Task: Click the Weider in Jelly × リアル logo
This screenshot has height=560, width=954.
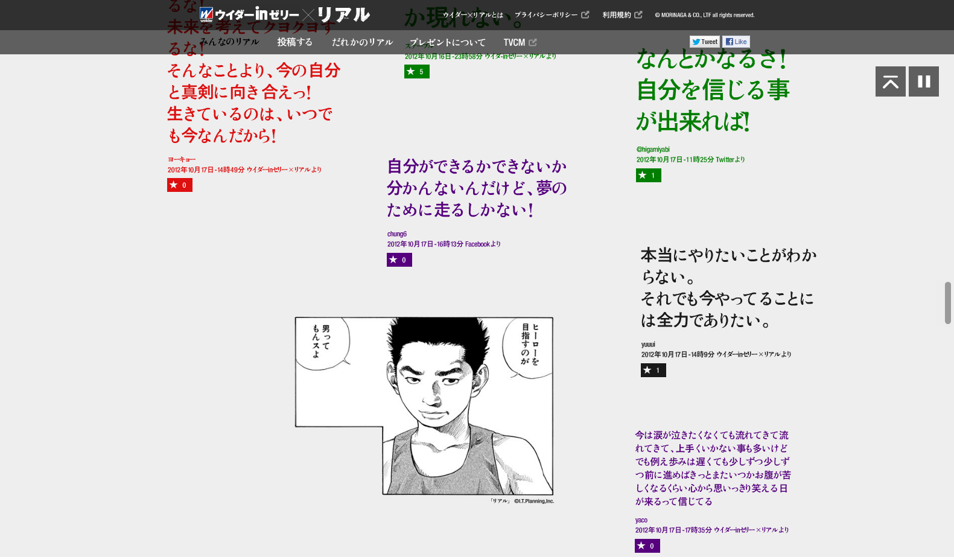Action: pyautogui.click(x=284, y=14)
